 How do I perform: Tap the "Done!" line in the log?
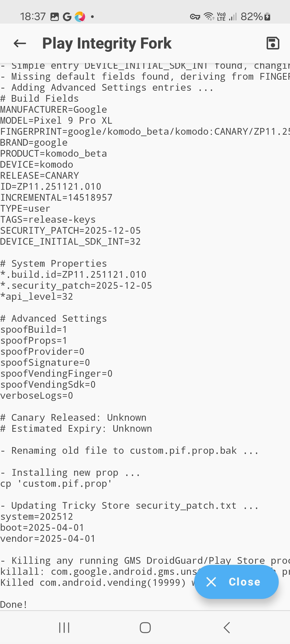tap(14, 605)
